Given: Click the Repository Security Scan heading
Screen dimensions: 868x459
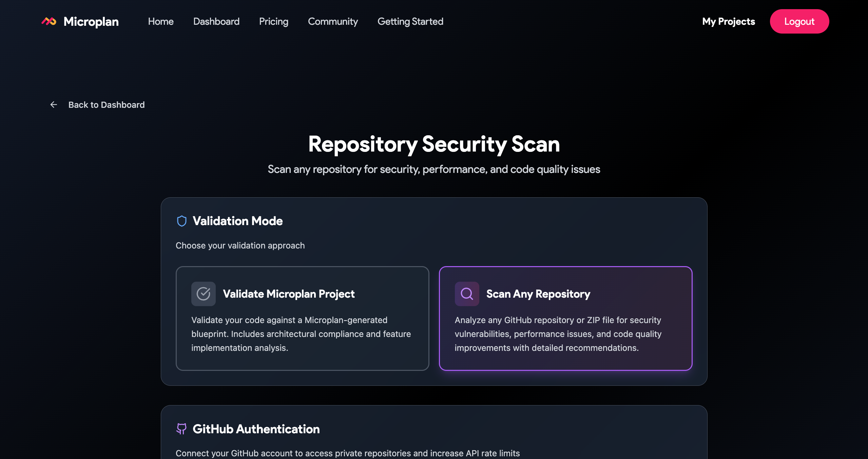Looking at the screenshot, I should tap(434, 144).
